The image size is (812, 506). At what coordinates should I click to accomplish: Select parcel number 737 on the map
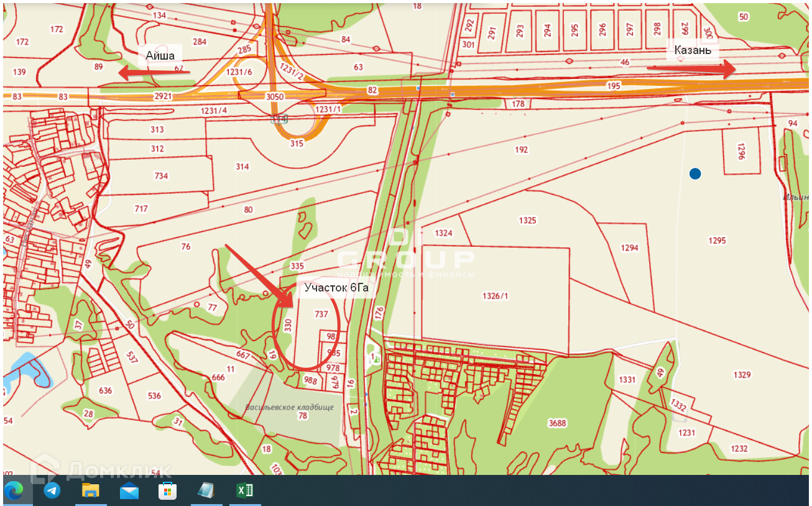(x=321, y=315)
